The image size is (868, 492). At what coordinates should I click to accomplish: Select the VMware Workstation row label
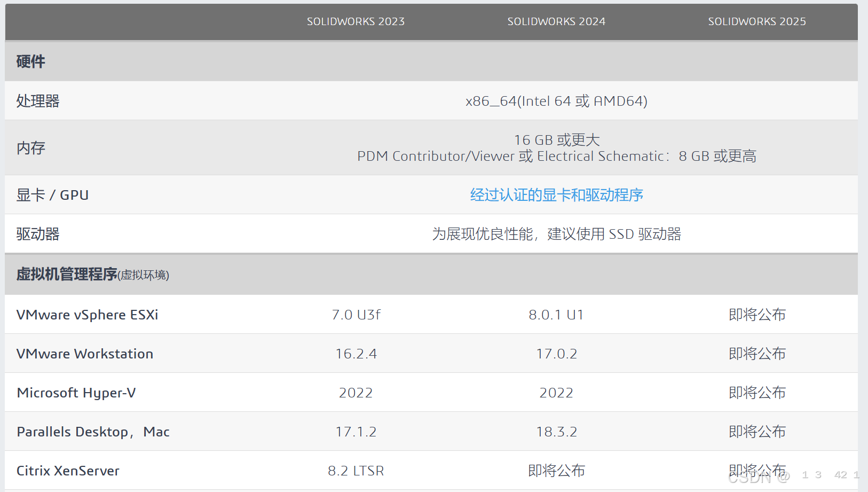pyautogui.click(x=84, y=354)
